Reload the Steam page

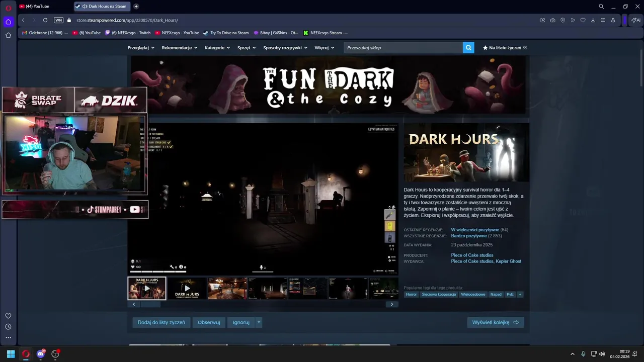(x=45, y=20)
